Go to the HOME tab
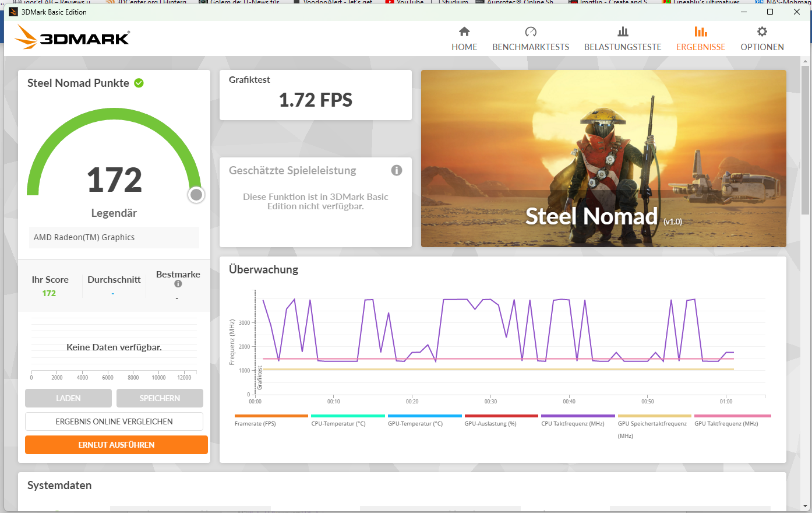This screenshot has height=513, width=812. (464, 39)
